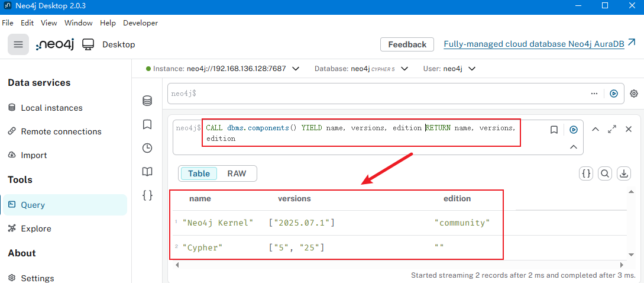644x283 pixels.
Task: Select the "community" edition cell
Action: pos(462,223)
